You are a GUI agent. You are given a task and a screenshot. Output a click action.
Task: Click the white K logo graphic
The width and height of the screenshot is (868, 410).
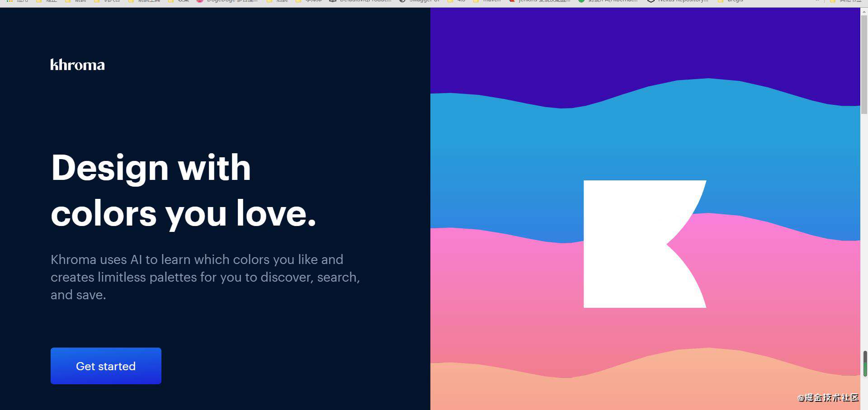click(645, 244)
